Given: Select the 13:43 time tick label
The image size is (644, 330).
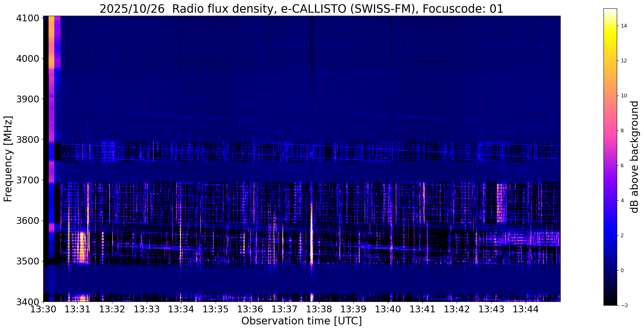Looking at the screenshot, I should coord(491,309).
